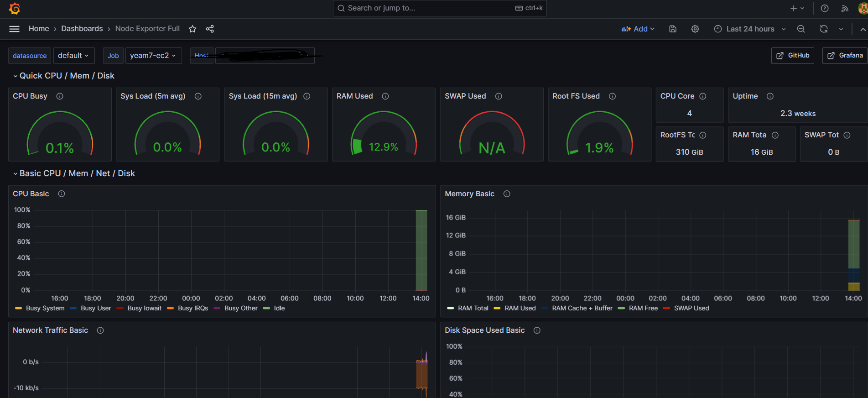Screen dimensions: 868x398
Task: Share the dashboard via share icon
Action: pyautogui.click(x=210, y=29)
